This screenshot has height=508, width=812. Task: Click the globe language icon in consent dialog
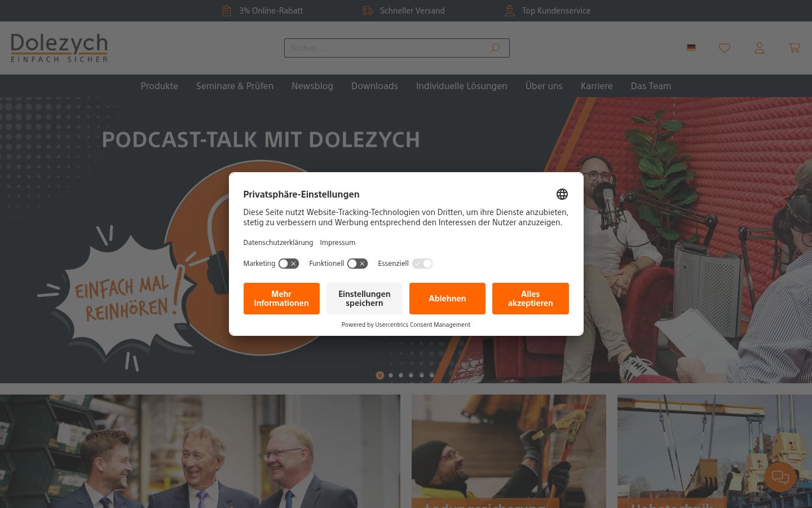pyautogui.click(x=562, y=194)
